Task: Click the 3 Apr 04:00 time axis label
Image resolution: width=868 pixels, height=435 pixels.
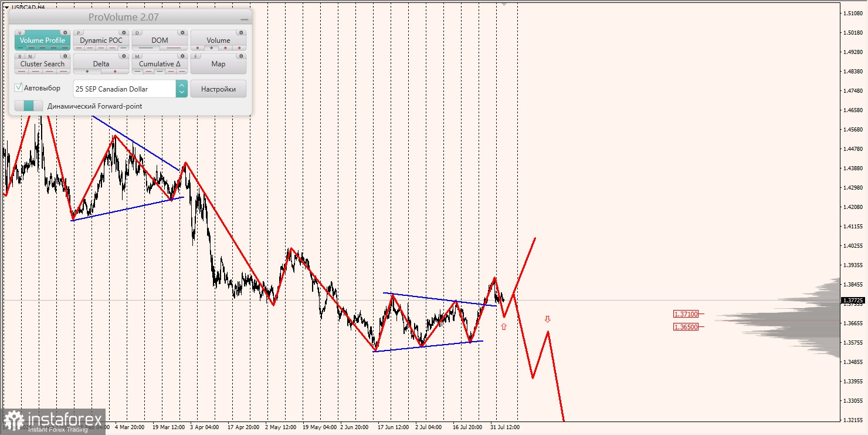Action: click(x=205, y=427)
